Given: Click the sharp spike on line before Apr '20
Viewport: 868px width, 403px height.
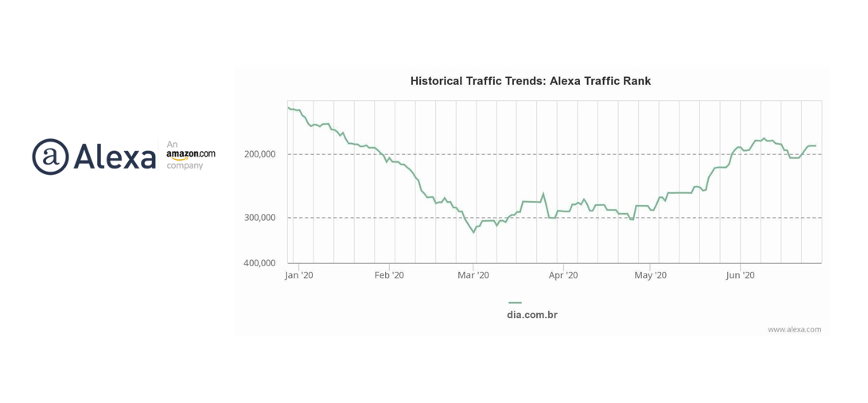Looking at the screenshot, I should tap(543, 193).
